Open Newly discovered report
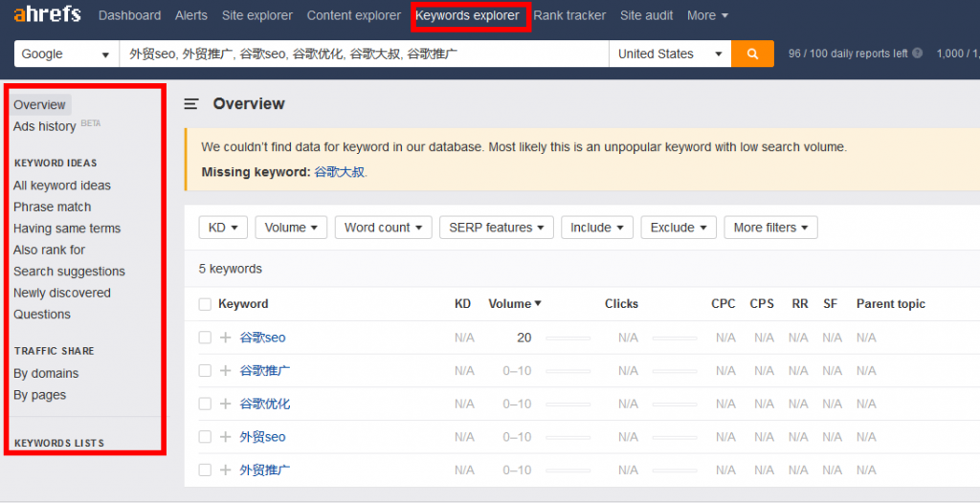The width and height of the screenshot is (980, 503). [62, 293]
